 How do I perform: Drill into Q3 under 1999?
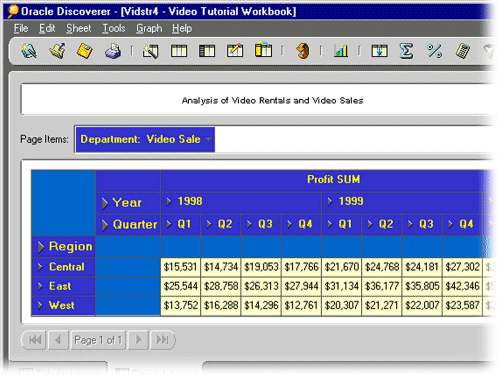pyautogui.click(x=410, y=224)
